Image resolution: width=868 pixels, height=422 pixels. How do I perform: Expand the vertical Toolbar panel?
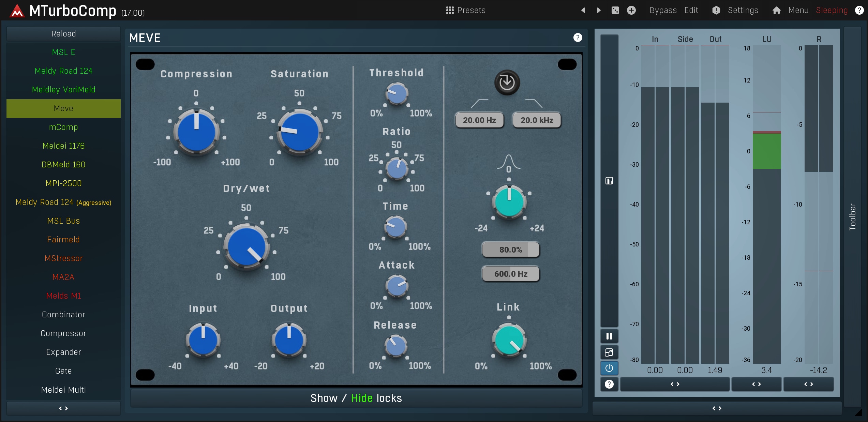pos(852,217)
